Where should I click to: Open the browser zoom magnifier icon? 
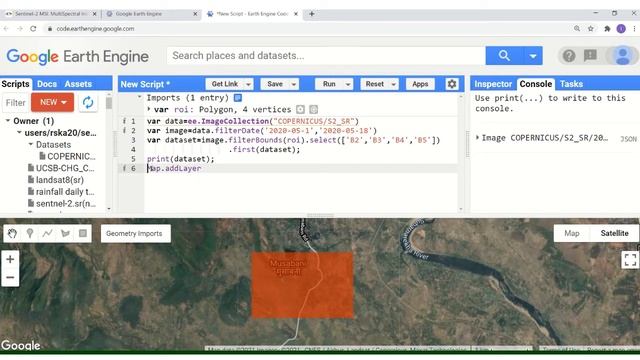tap(577, 29)
